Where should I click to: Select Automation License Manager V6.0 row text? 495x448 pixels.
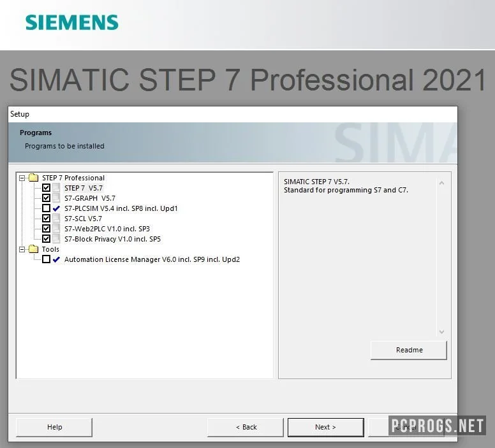coord(152,259)
